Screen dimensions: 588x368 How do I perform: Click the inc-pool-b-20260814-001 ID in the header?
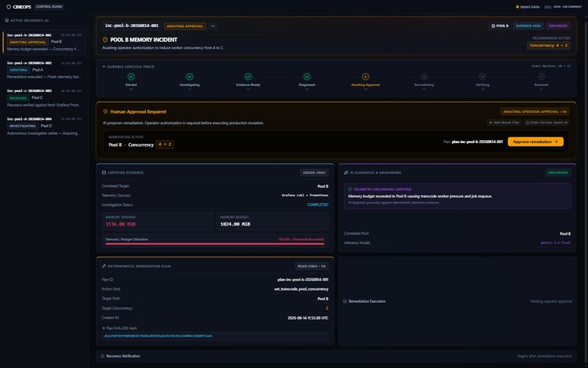[131, 26]
